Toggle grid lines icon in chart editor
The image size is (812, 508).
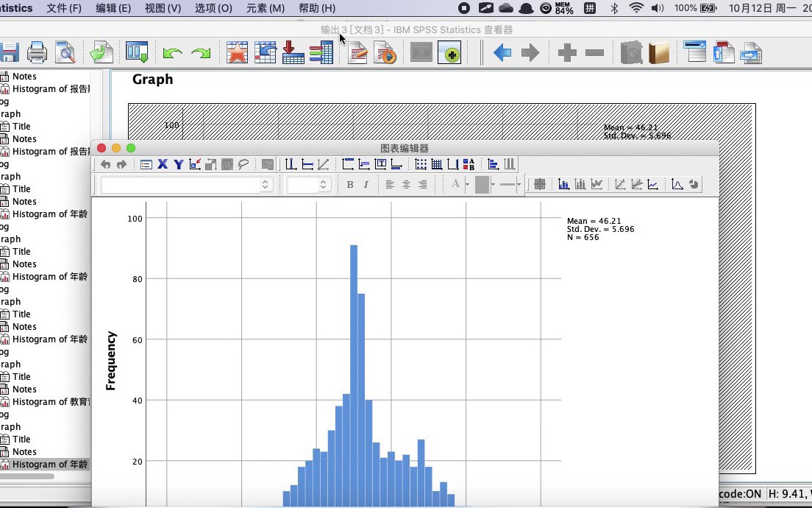pyautogui.click(x=437, y=164)
